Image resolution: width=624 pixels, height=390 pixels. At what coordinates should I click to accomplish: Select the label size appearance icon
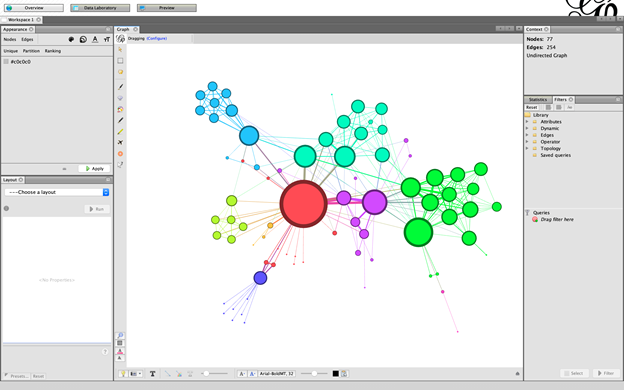pos(107,39)
